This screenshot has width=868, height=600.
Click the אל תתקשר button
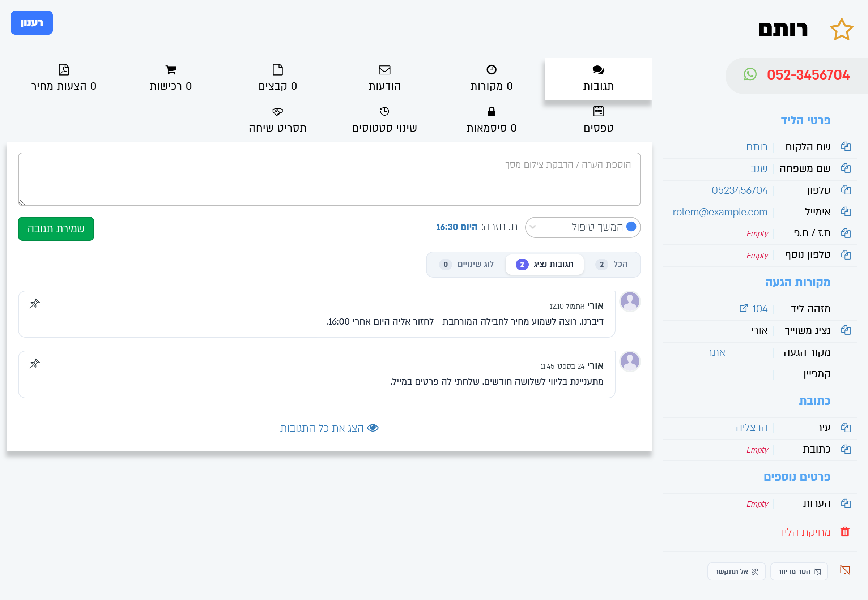(736, 571)
